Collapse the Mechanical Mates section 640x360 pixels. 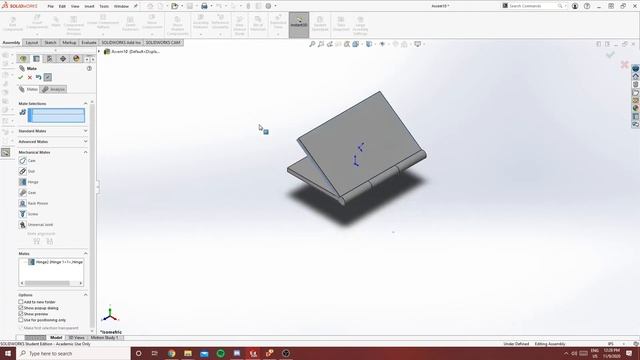tap(85, 152)
